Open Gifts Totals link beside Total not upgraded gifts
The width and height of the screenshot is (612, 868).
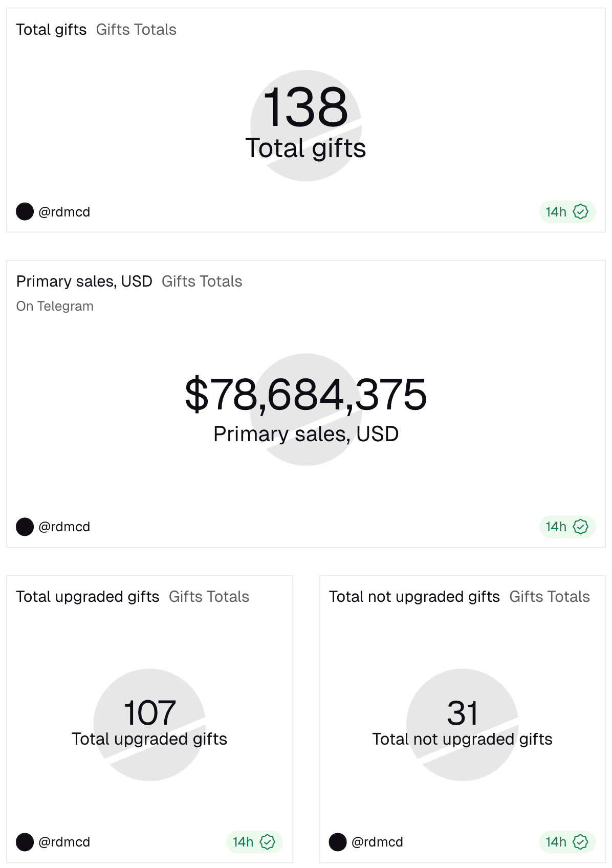point(550,597)
